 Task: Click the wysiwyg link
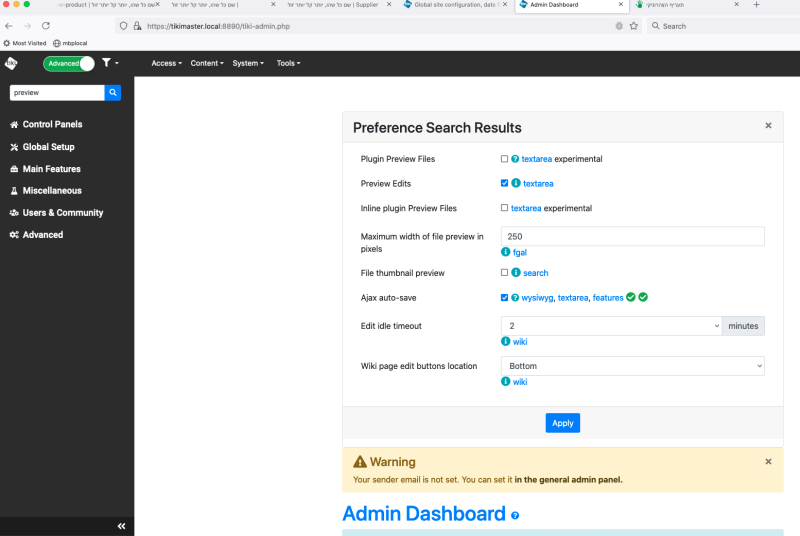click(x=537, y=298)
